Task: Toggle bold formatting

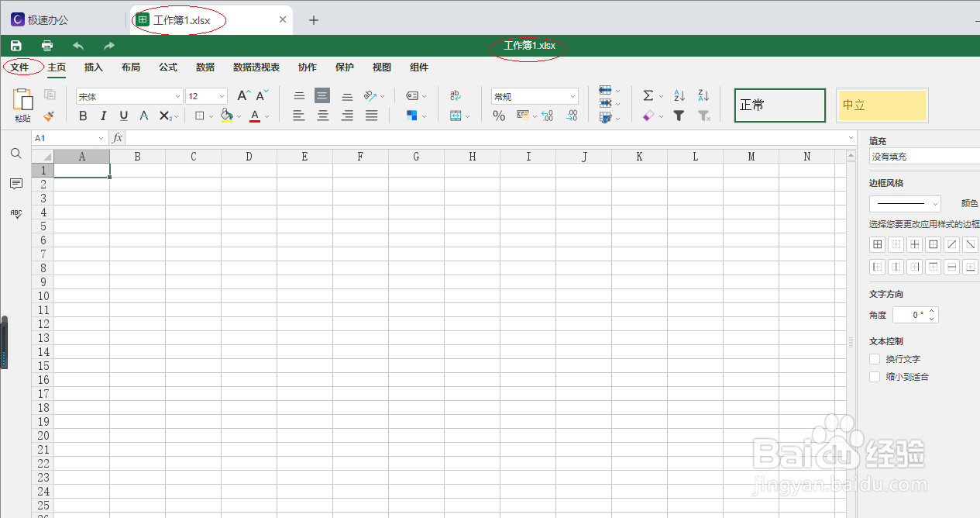Action: pyautogui.click(x=82, y=116)
